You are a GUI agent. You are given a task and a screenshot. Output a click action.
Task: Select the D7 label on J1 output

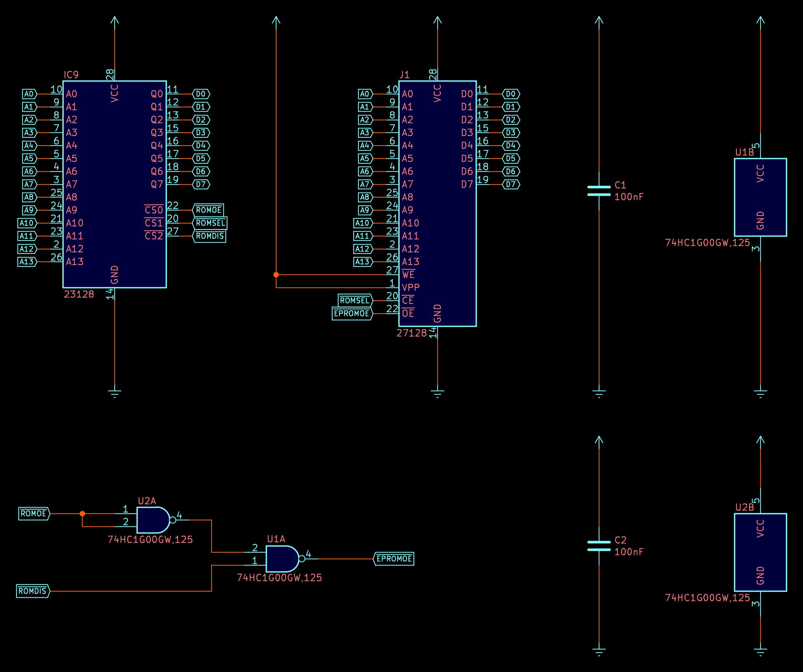pos(511,184)
